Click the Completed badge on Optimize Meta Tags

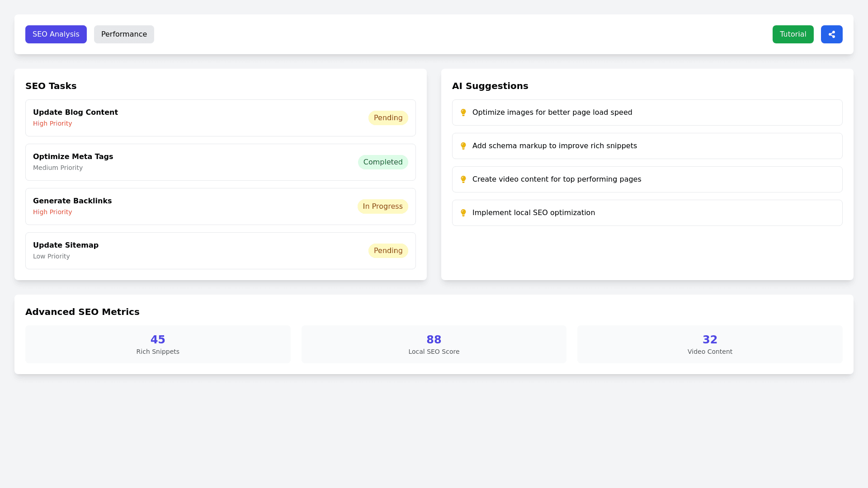coord(382,162)
